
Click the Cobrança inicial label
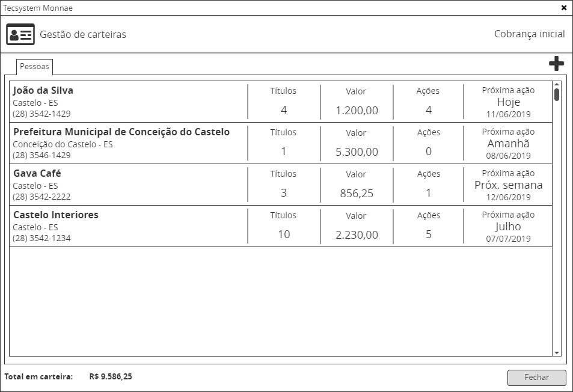529,34
